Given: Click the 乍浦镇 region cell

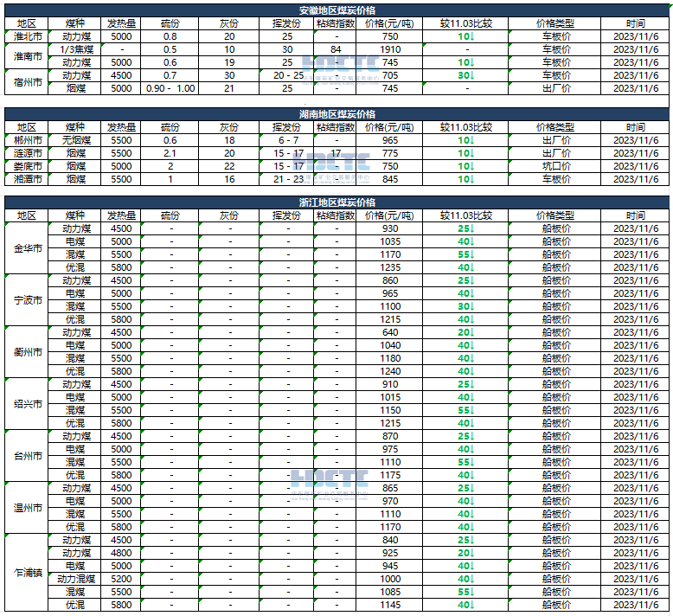Looking at the screenshot, I should (27, 573).
